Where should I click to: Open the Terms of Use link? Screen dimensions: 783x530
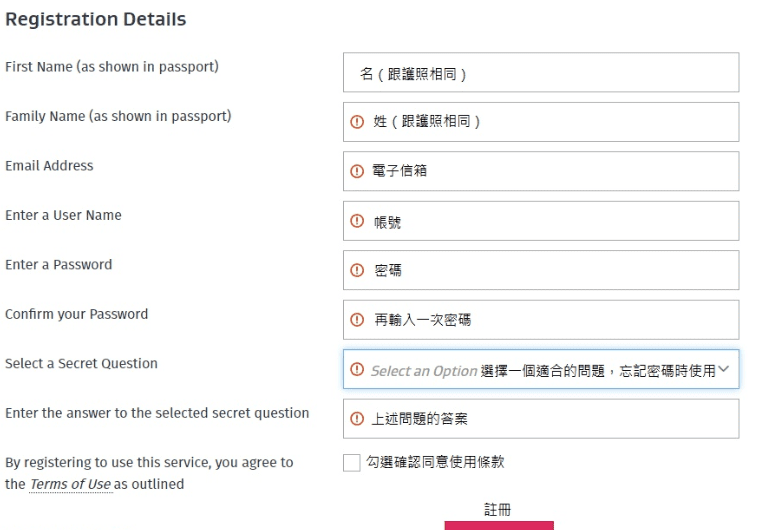tap(70, 484)
